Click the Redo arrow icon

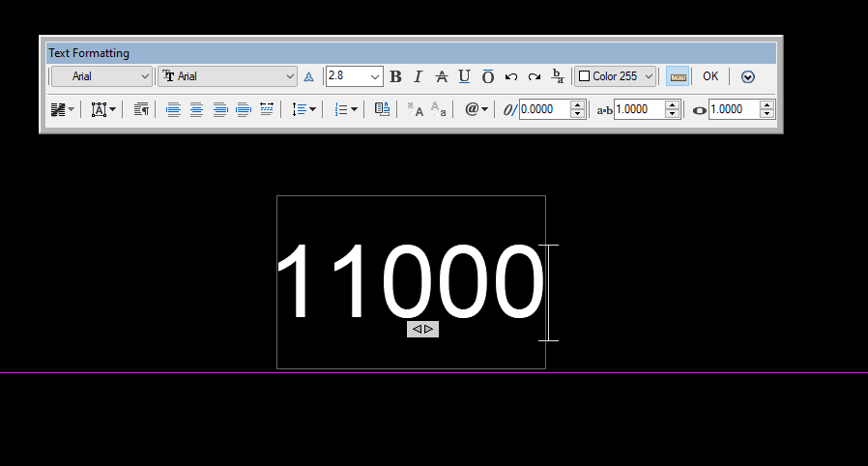click(535, 76)
